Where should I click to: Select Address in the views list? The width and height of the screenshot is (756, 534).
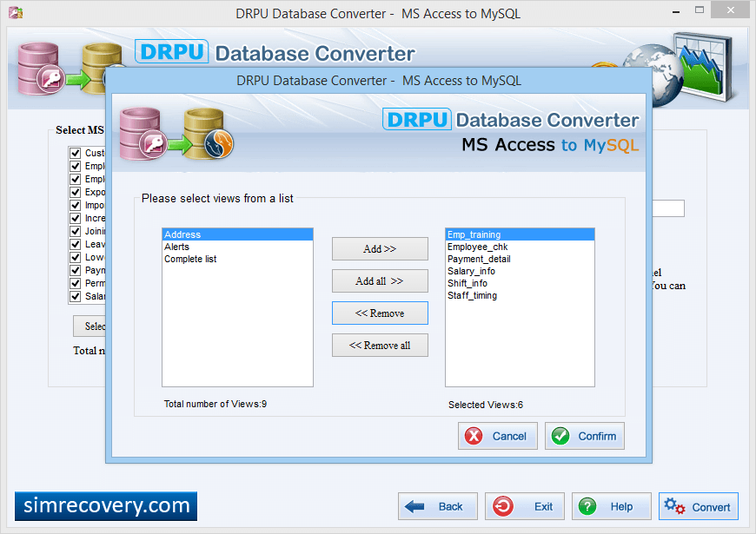(x=237, y=234)
